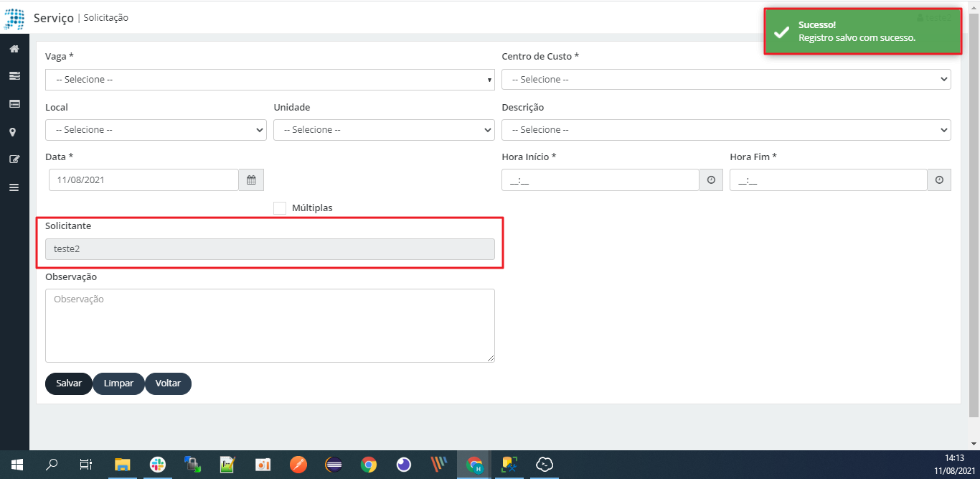Image resolution: width=980 pixels, height=479 pixels.
Task: Click the map pin icon in sidebar
Action: pos(14,132)
